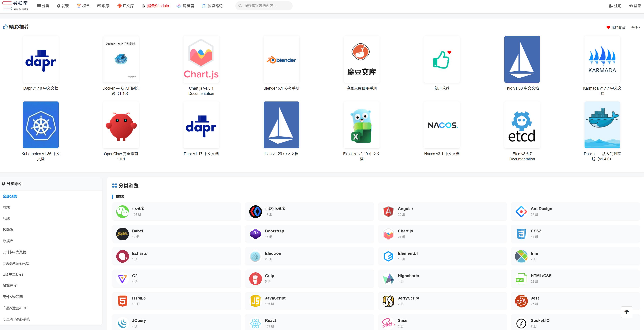Click the Jest icon

tap(521, 301)
